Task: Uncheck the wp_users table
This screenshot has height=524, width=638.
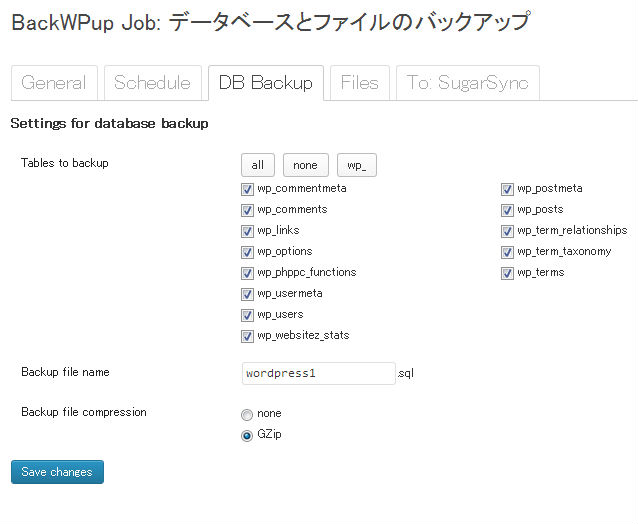Action: point(247,315)
